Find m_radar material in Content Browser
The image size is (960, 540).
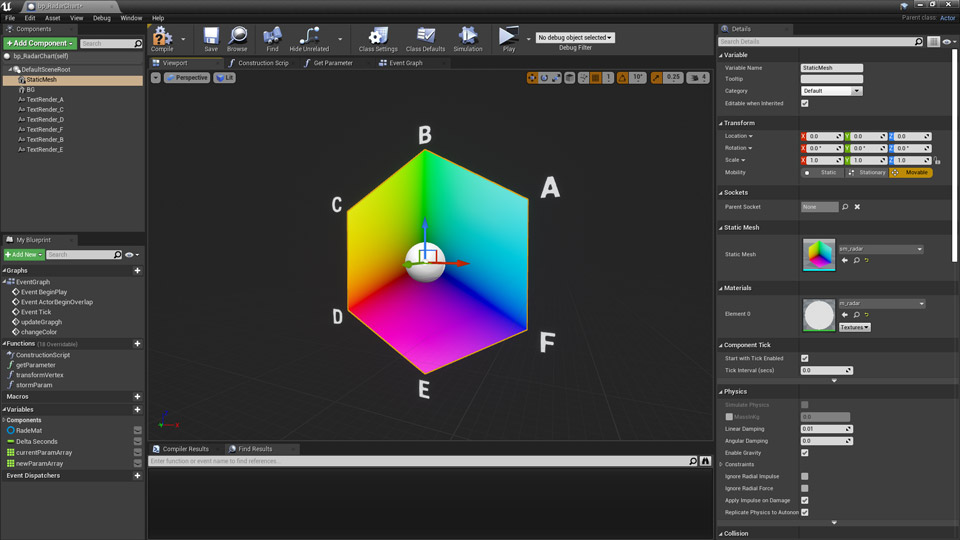click(x=856, y=315)
